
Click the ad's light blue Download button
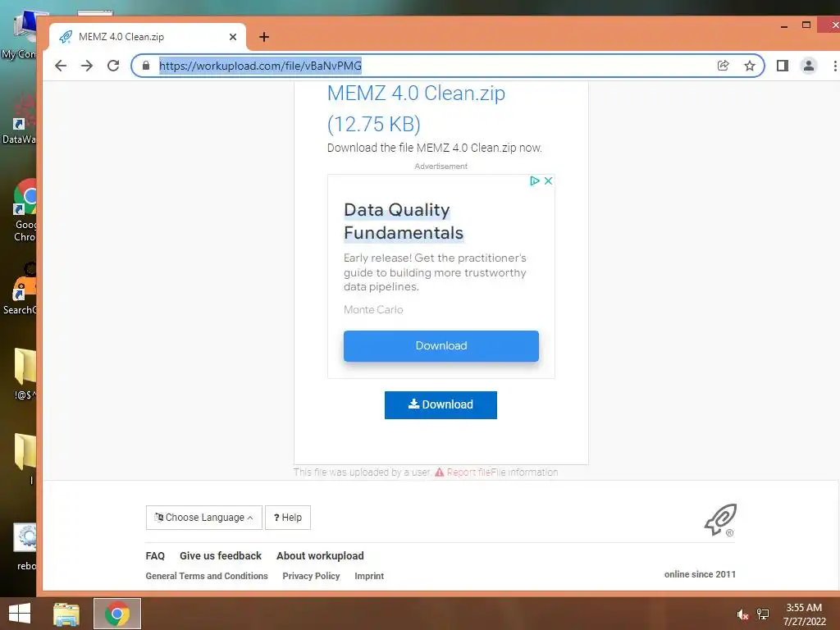pyautogui.click(x=441, y=345)
